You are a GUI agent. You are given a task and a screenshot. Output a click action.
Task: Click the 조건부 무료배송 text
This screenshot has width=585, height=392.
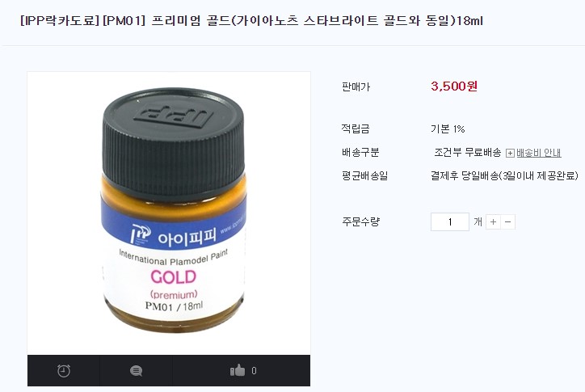[468, 152]
